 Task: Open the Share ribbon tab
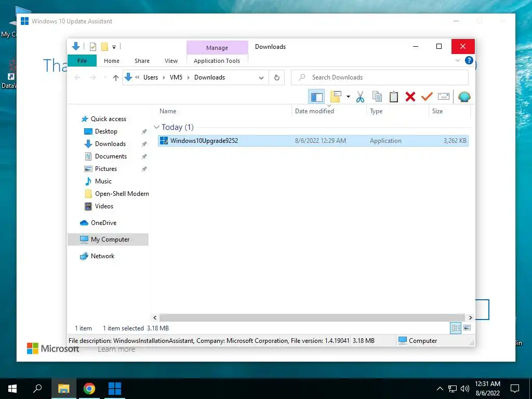[142, 61]
